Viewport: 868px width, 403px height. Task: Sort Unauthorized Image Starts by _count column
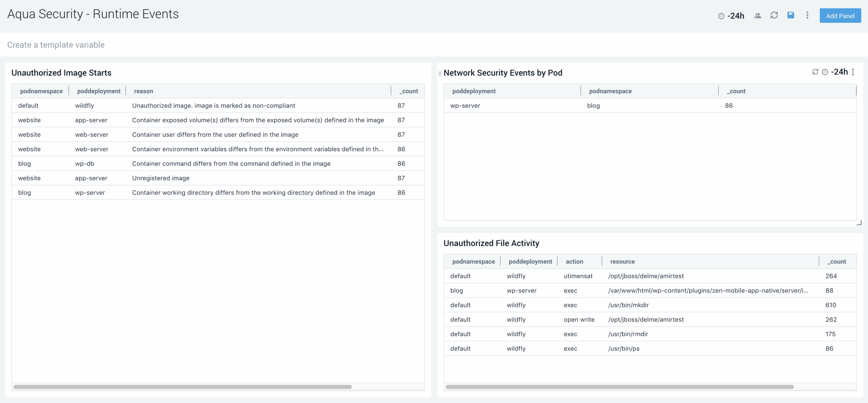(408, 91)
